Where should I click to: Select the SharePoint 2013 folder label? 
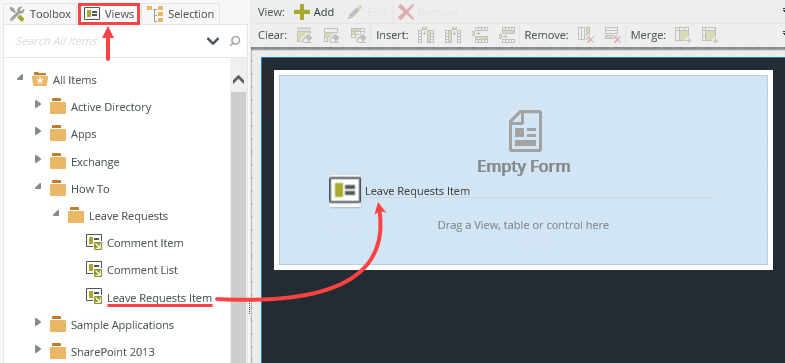coord(113,351)
